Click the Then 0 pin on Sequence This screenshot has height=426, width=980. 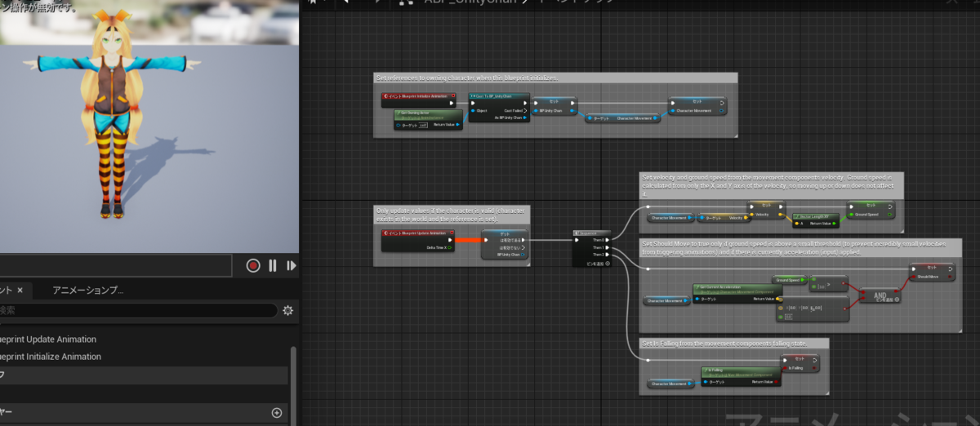607,240
